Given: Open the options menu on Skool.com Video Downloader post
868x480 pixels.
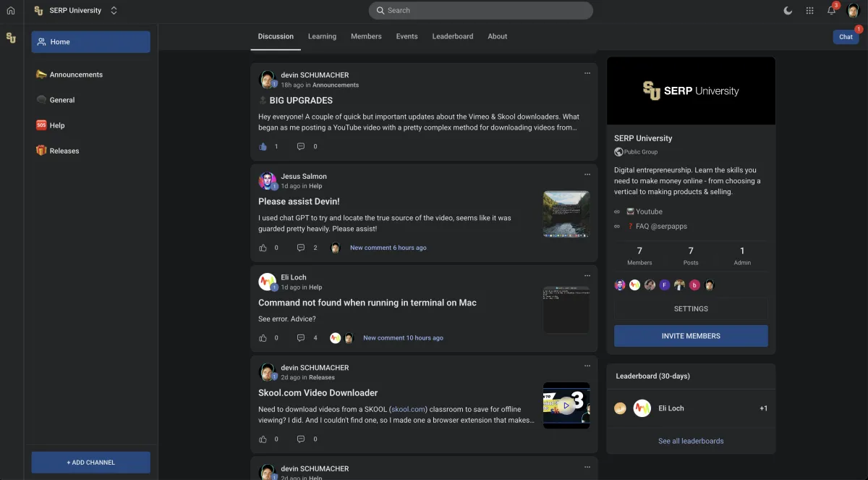Looking at the screenshot, I should coord(587,366).
